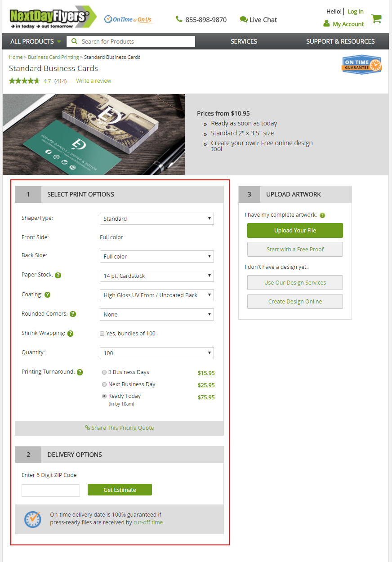This screenshot has width=392, height=562.
Task: Click the Rounded Corners help icon
Action: click(x=73, y=314)
